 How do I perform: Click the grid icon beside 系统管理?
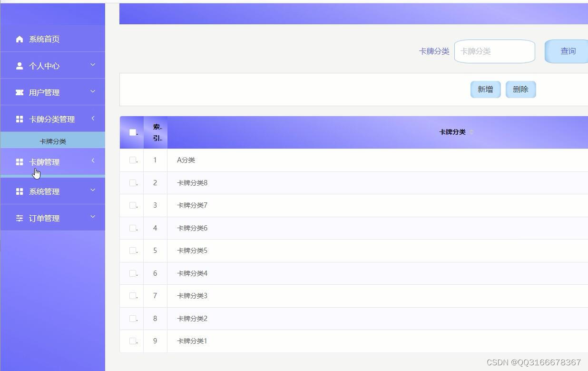coord(19,191)
